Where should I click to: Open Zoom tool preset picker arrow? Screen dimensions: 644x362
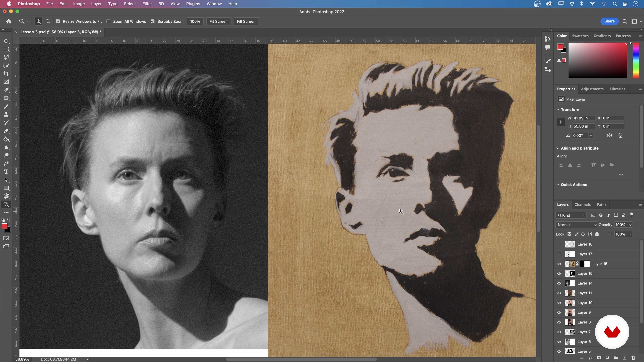click(x=28, y=22)
